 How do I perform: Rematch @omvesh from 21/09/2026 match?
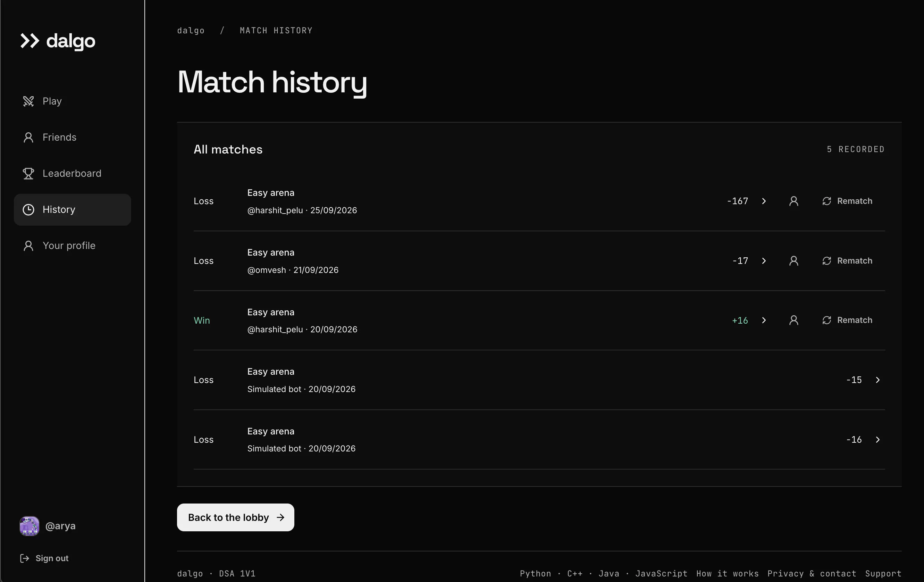pyautogui.click(x=847, y=261)
